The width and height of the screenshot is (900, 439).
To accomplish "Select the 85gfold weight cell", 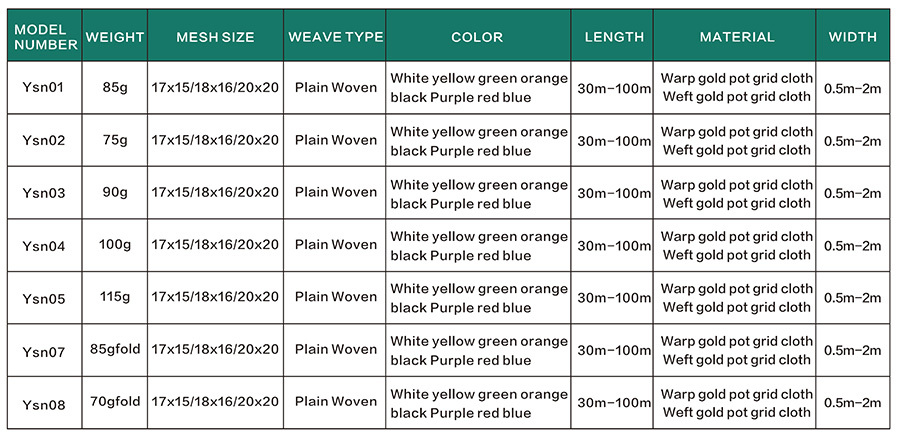I will point(115,349).
